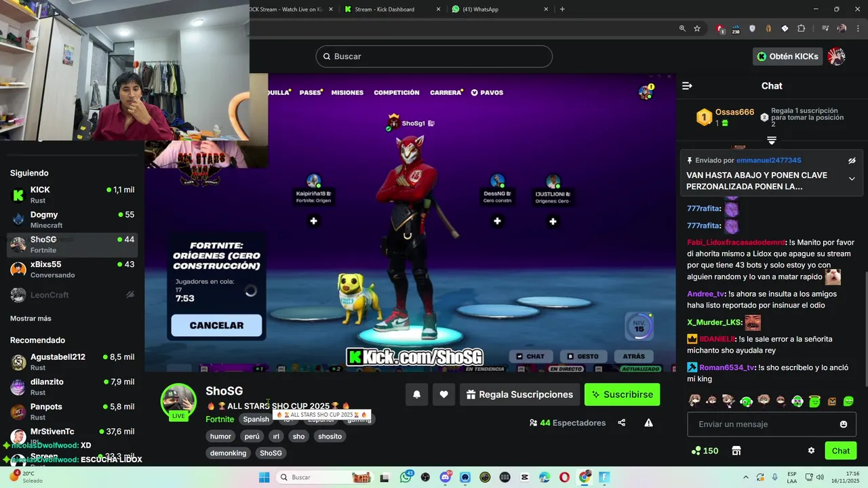Click the Windows Start button
The width and height of the screenshot is (868, 488).
point(264,477)
